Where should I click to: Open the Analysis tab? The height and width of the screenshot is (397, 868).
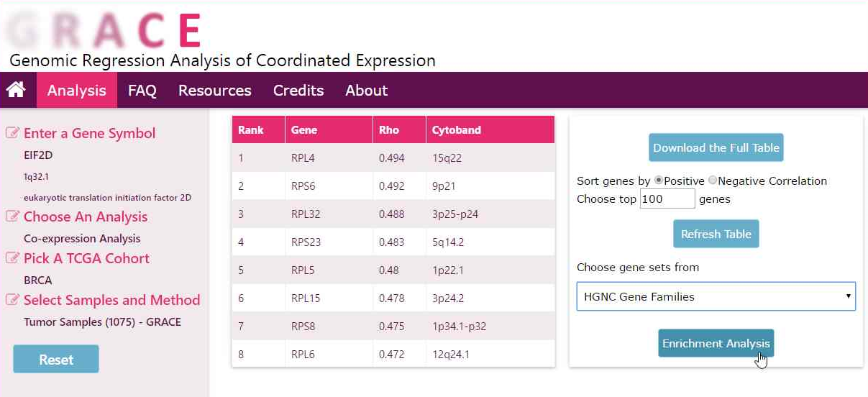[76, 91]
